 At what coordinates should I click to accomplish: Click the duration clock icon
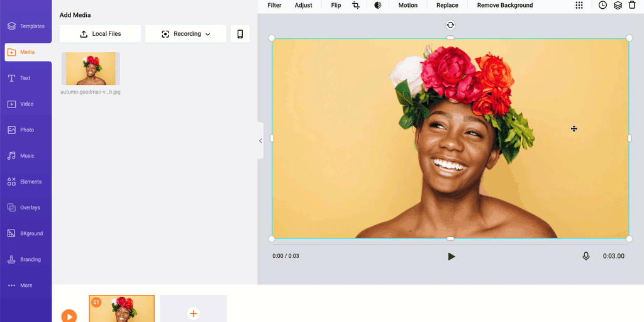[x=602, y=5]
